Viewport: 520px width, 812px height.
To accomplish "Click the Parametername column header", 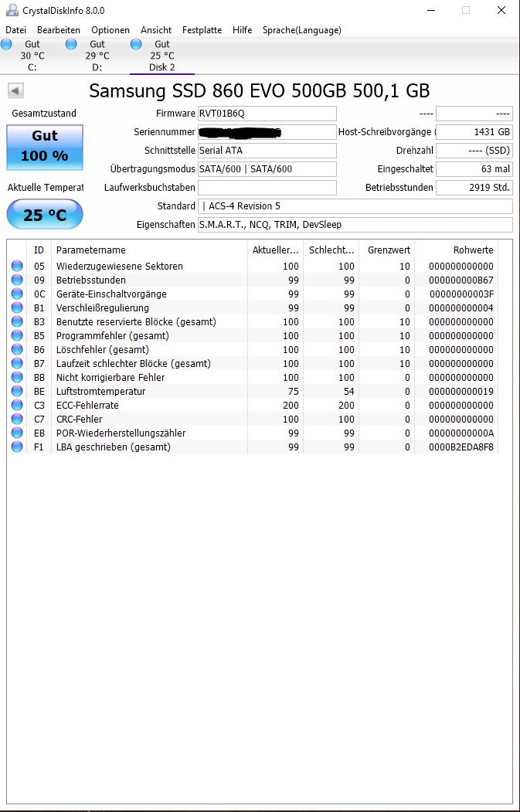I will click(149, 250).
